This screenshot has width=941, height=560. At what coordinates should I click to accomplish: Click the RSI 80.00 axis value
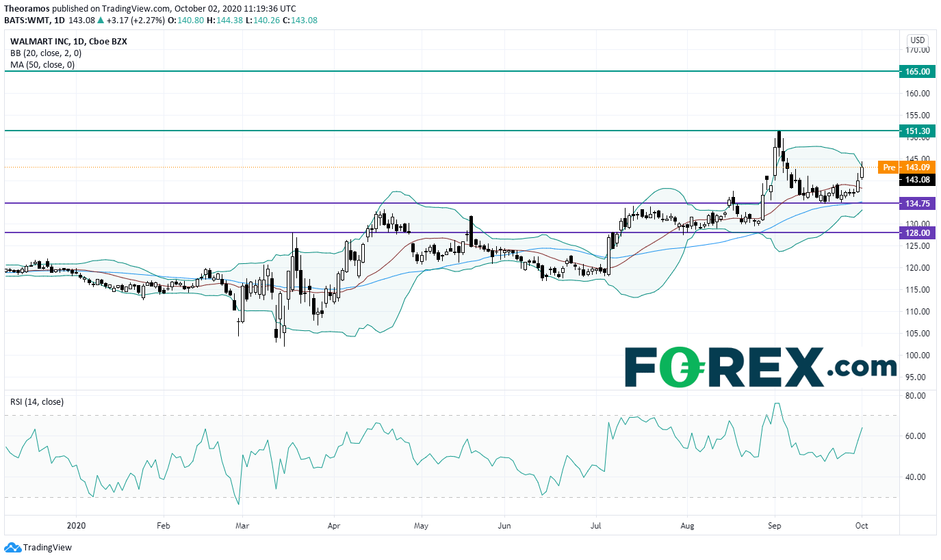[915, 396]
